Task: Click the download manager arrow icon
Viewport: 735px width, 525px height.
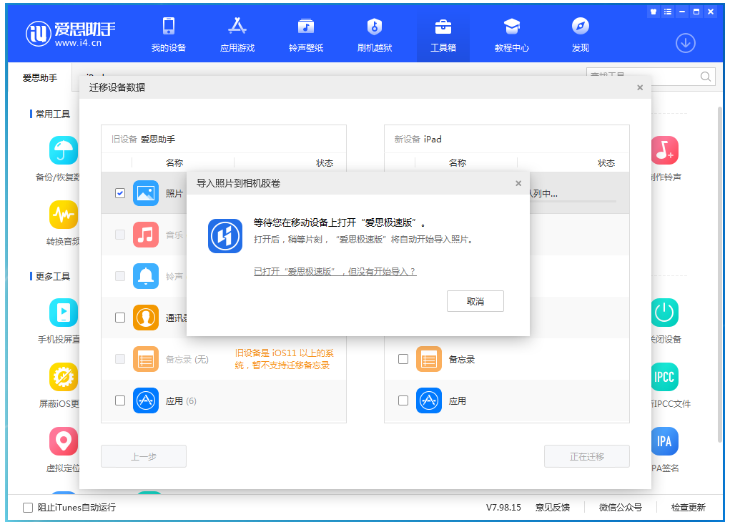Action: (x=685, y=43)
